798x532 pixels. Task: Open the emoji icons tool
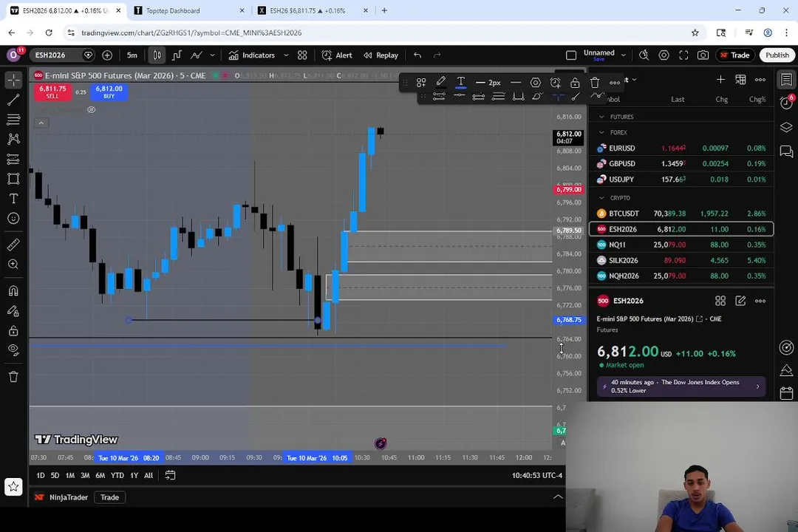point(13,219)
